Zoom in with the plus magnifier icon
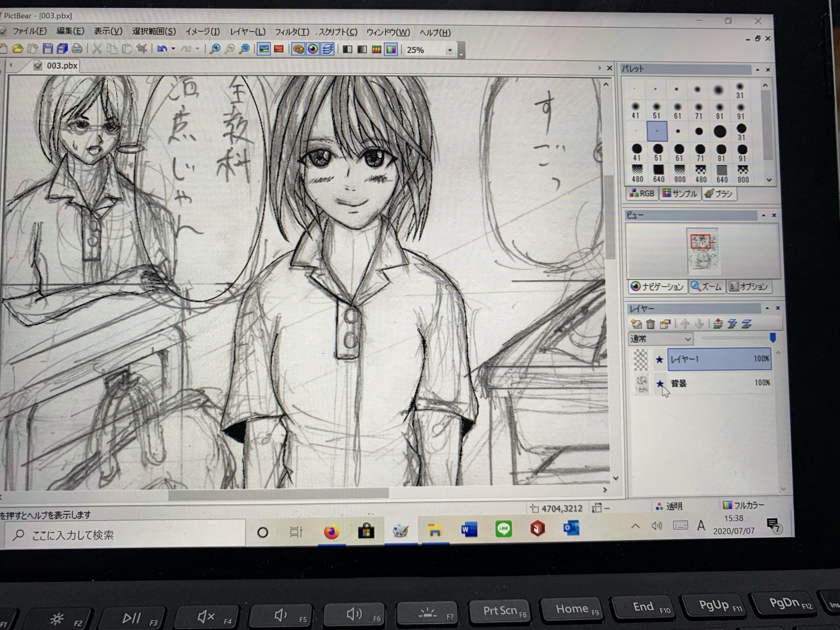 [x=215, y=49]
